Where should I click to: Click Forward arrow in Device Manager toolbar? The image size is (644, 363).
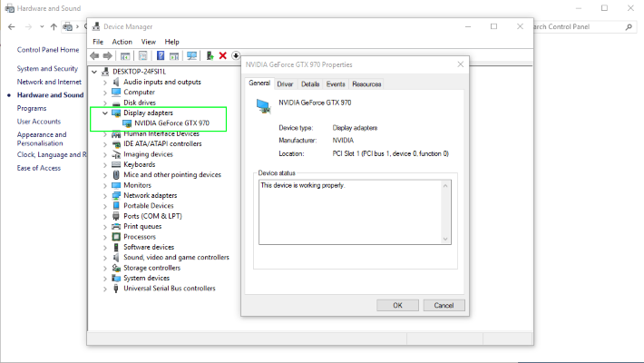tap(108, 55)
